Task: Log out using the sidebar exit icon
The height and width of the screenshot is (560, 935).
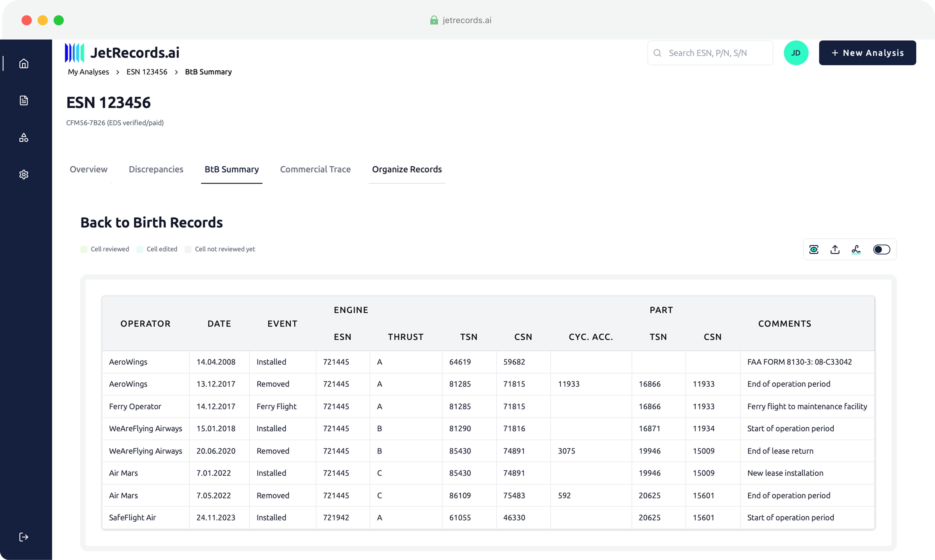Action: [23, 537]
